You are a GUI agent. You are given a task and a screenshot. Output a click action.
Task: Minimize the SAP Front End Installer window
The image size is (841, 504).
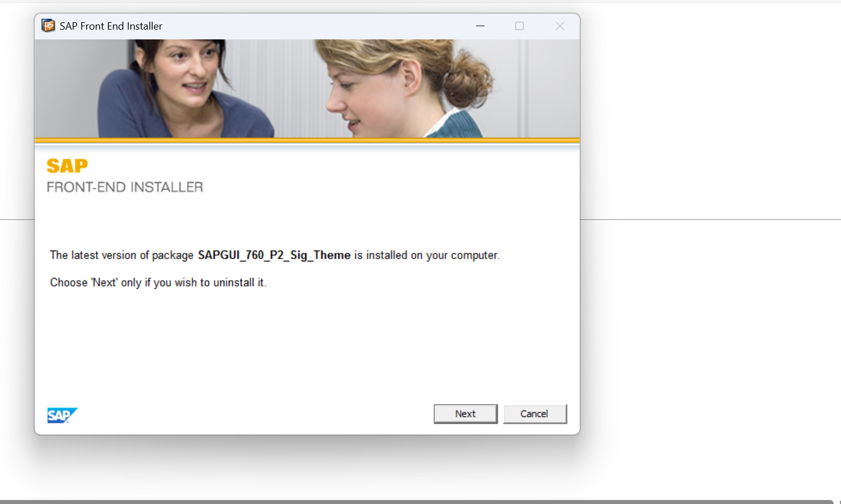(480, 26)
